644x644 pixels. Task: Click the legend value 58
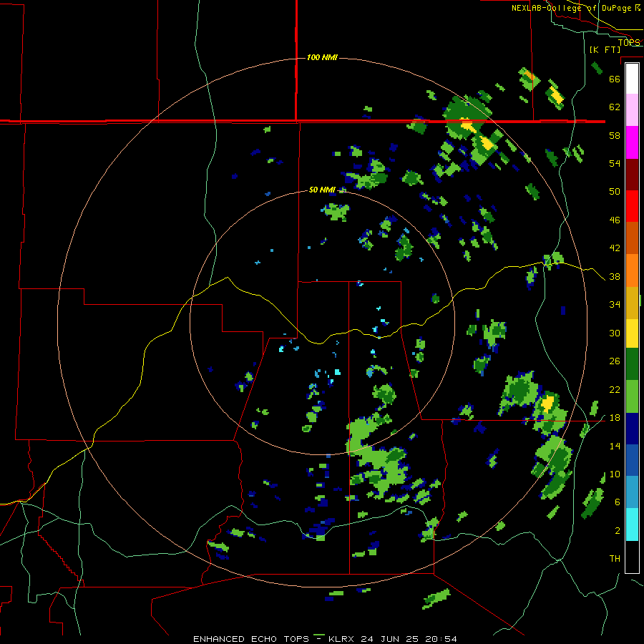click(x=615, y=135)
